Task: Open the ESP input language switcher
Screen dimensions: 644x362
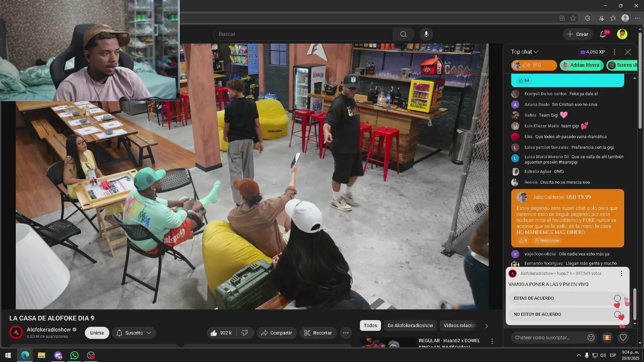Action: pyautogui.click(x=613, y=355)
